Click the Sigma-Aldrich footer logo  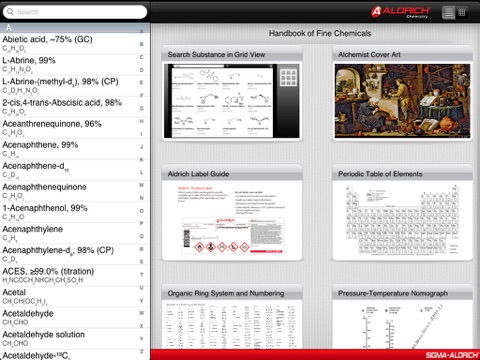pyautogui.click(x=451, y=355)
